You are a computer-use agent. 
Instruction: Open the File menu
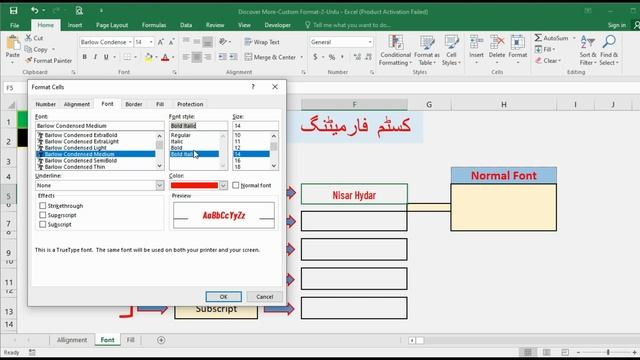[15, 25]
